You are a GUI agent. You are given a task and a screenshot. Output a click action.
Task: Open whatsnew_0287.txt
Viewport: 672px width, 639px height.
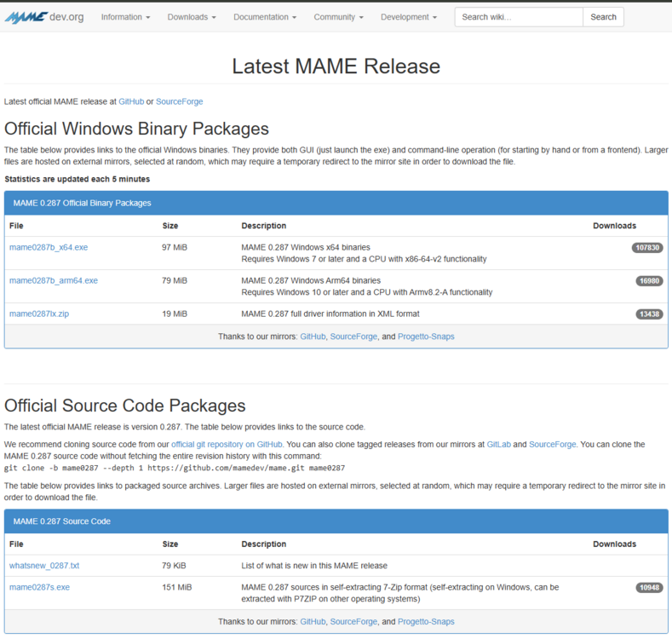click(x=44, y=566)
